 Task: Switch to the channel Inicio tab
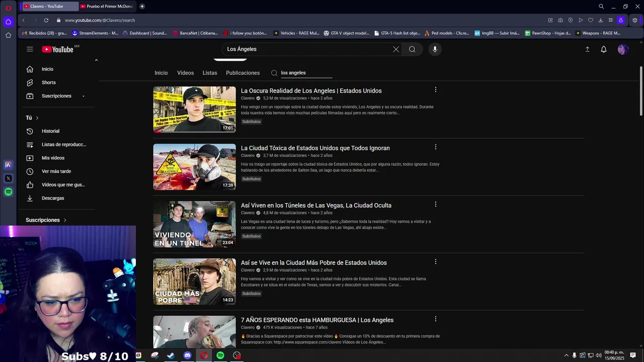pos(161,73)
